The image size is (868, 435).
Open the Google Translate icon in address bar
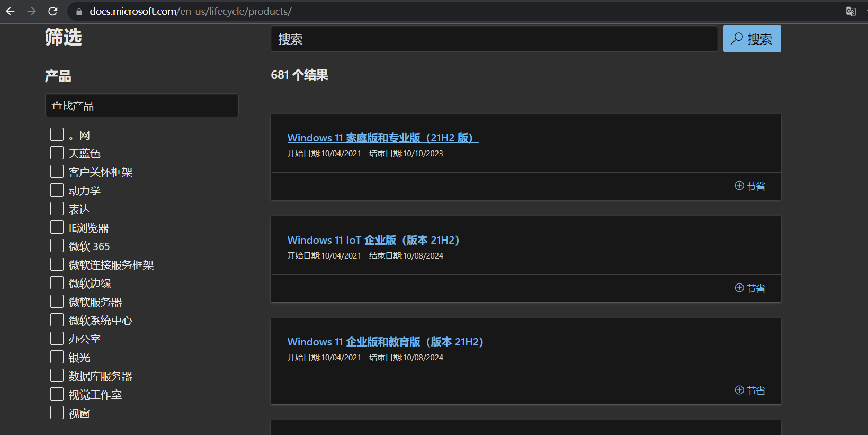pos(851,12)
